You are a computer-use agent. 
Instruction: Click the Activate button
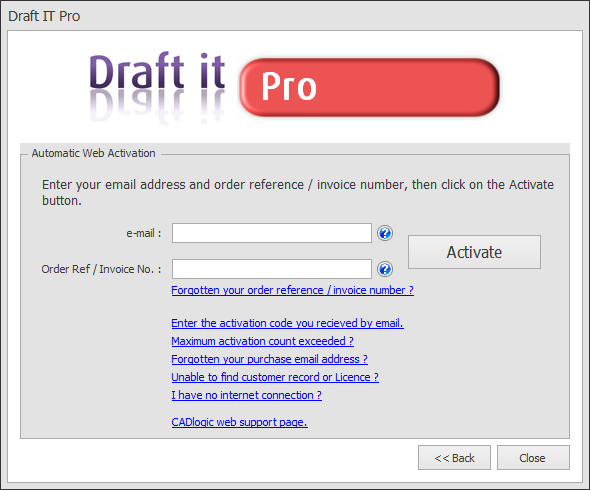pyautogui.click(x=474, y=252)
